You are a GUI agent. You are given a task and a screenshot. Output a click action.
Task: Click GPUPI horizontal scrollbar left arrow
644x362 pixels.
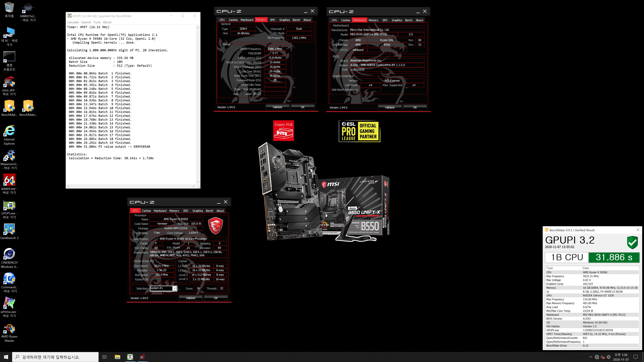pos(68,186)
